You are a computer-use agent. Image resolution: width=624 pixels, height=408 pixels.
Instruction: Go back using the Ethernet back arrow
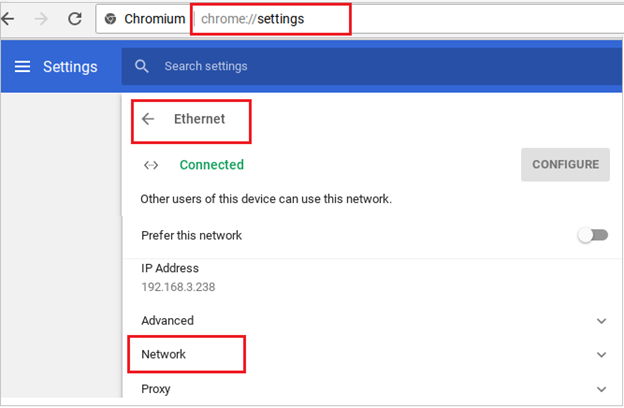coord(148,119)
